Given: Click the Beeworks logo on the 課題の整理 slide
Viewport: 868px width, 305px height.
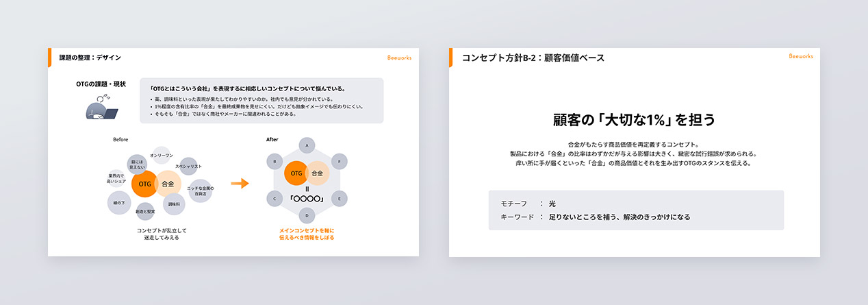Looking at the screenshot, I should tap(399, 58).
